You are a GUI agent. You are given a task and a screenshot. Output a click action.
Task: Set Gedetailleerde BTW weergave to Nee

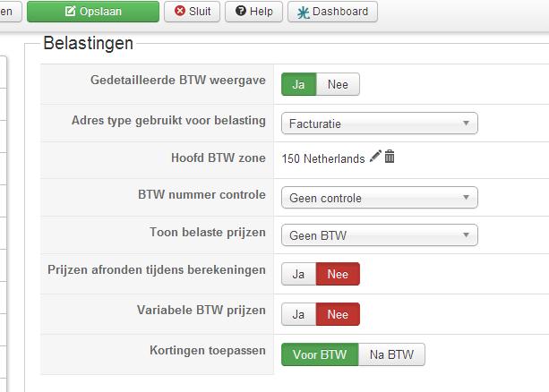tap(338, 84)
